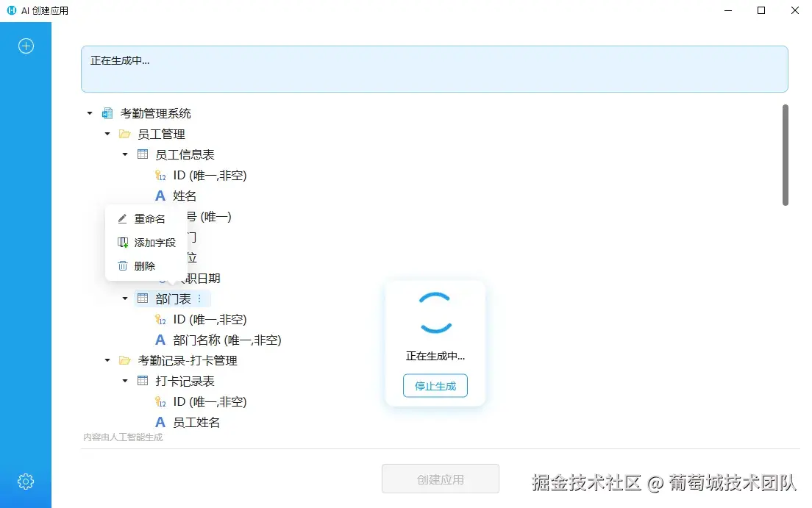Screen dimensions: 812x508
Task: Collapse the 考勤记录-打卡管理 folder
Action: (107, 360)
